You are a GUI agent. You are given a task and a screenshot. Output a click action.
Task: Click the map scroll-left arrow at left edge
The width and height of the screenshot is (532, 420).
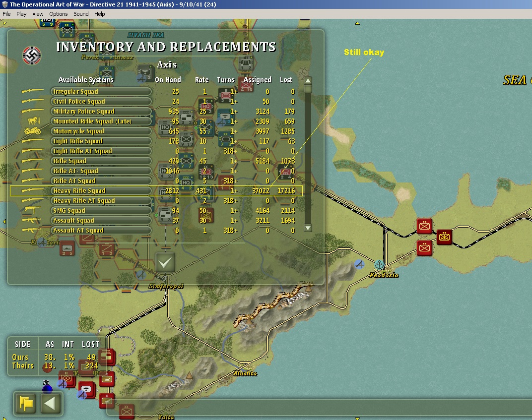[4, 221]
